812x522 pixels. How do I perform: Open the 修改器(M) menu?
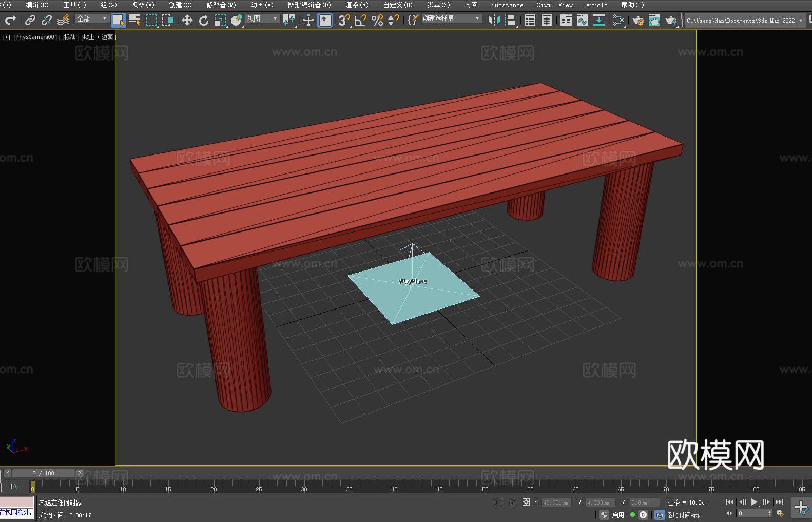[221, 5]
